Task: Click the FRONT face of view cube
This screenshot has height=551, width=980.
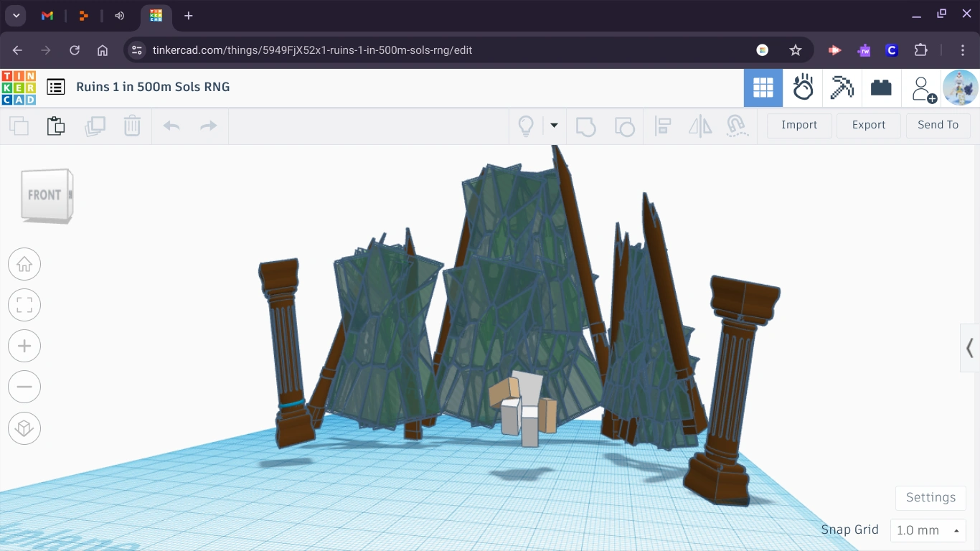Action: [x=44, y=195]
